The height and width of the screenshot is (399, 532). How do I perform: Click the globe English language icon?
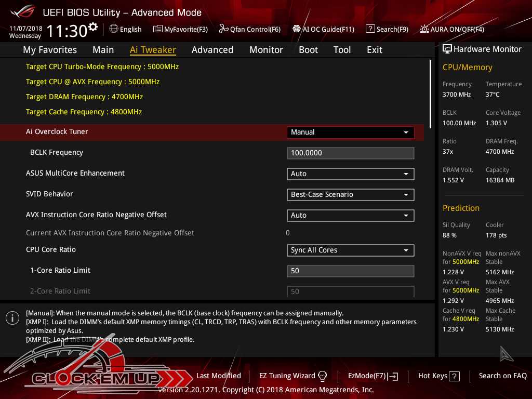coord(114,29)
